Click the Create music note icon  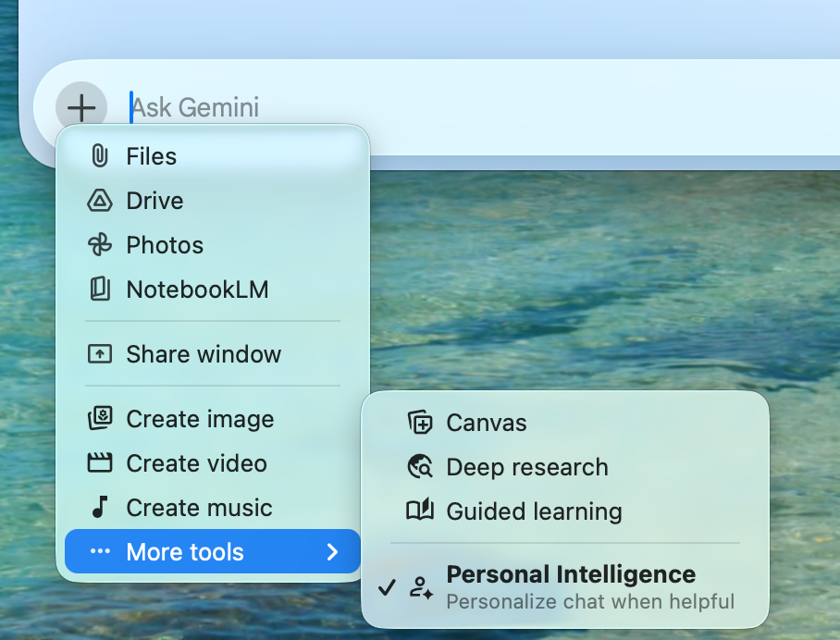click(x=99, y=508)
